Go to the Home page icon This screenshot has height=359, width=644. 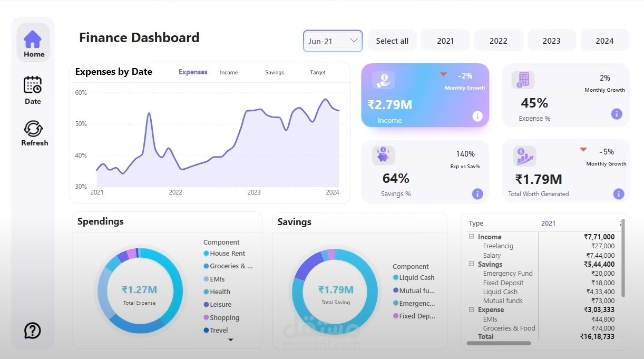pyautogui.click(x=33, y=39)
